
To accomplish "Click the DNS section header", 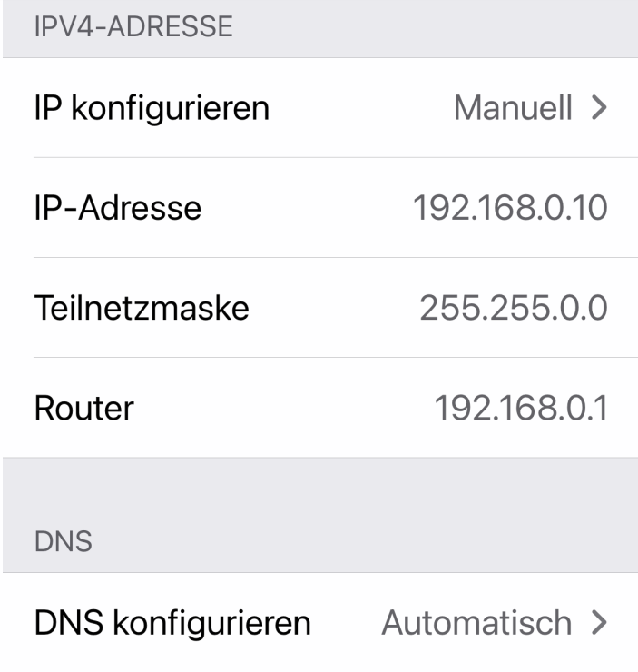I will point(64,542).
